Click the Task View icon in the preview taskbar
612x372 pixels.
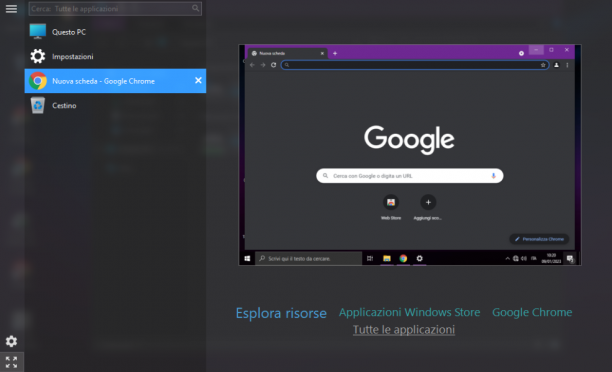point(370,258)
